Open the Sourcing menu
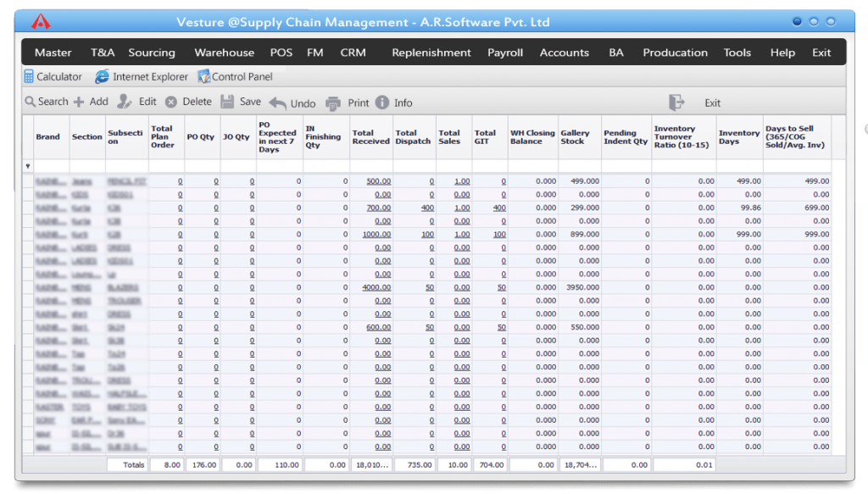Viewport: 868px width, 494px height. (152, 53)
